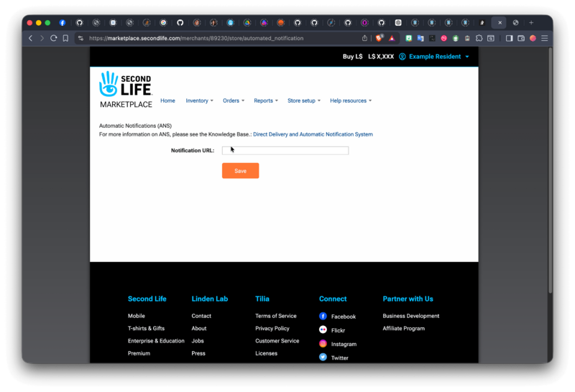This screenshot has width=575, height=392.
Task: Open the browser hamburger menu
Action: [545, 38]
